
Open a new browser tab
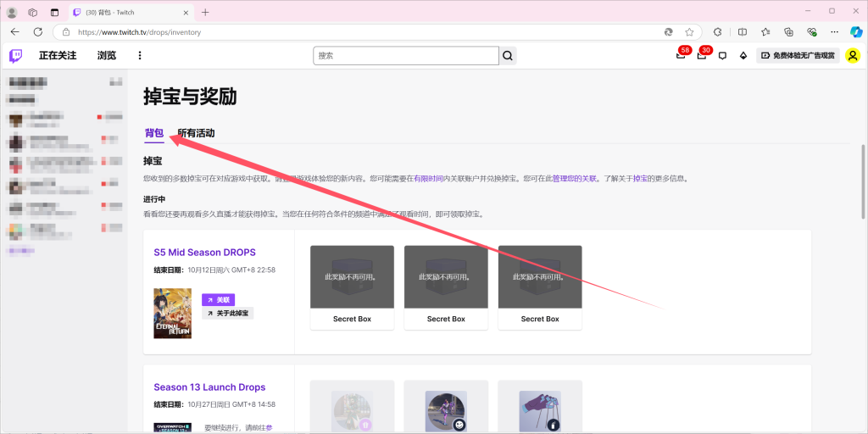tap(205, 12)
